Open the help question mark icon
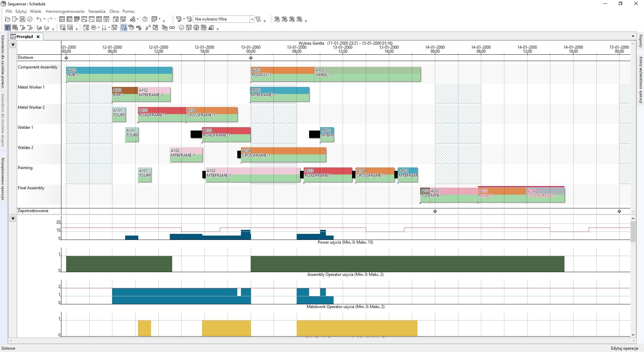The width and height of the screenshot is (644, 352). (145, 19)
